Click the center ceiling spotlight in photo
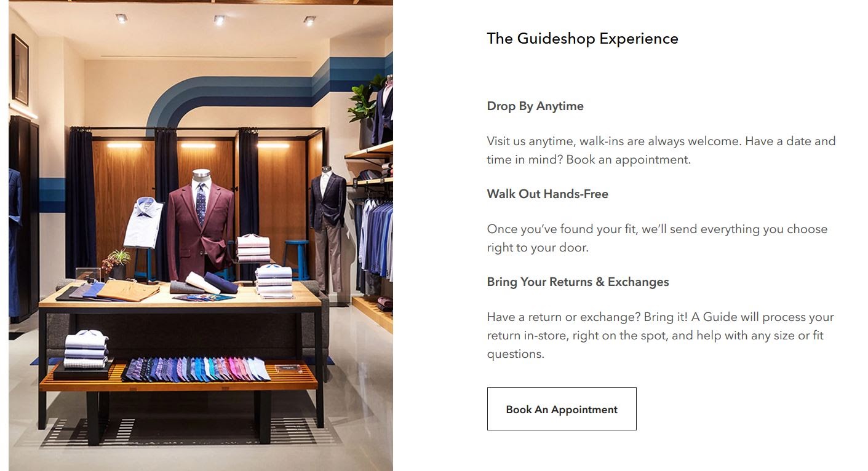The image size is (868, 471). pyautogui.click(x=219, y=20)
